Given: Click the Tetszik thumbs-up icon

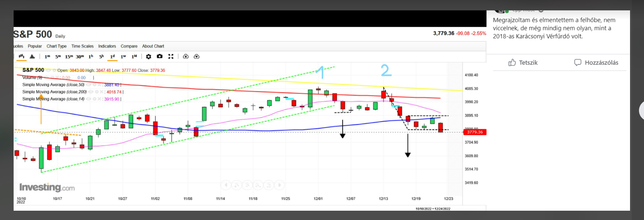Looking at the screenshot, I should pyautogui.click(x=512, y=63).
